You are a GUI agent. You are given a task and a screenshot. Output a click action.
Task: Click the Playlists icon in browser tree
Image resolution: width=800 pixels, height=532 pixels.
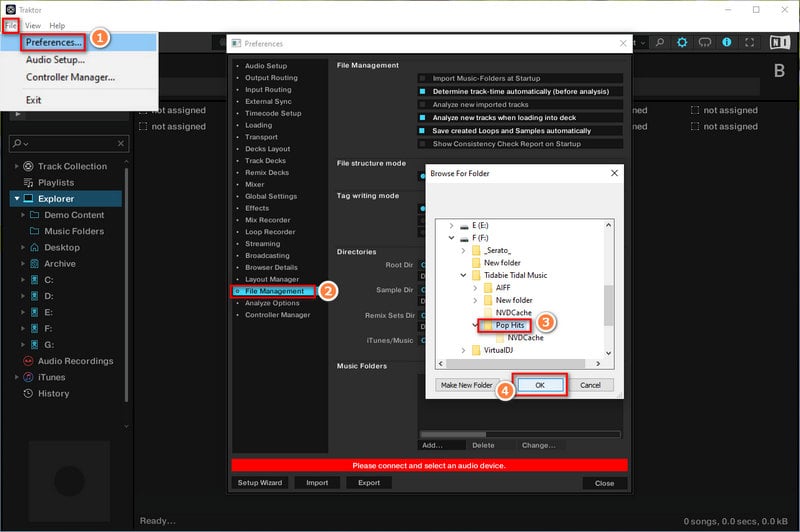click(x=29, y=183)
